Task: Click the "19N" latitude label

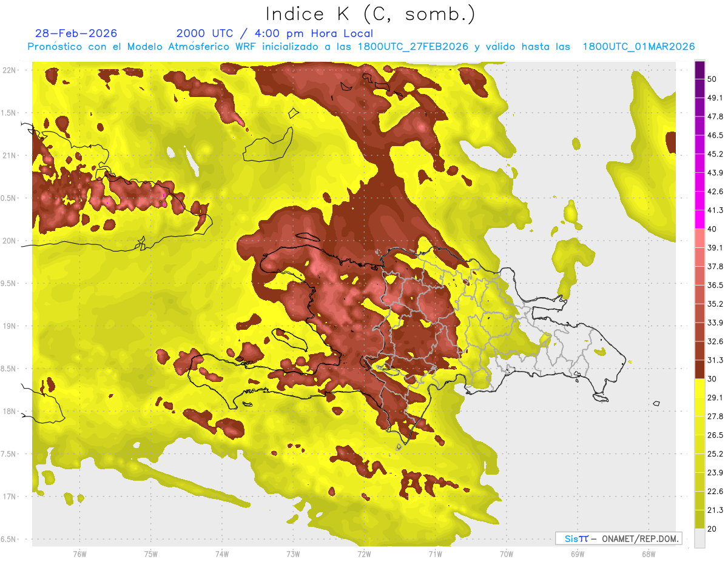Action: pos(10,326)
